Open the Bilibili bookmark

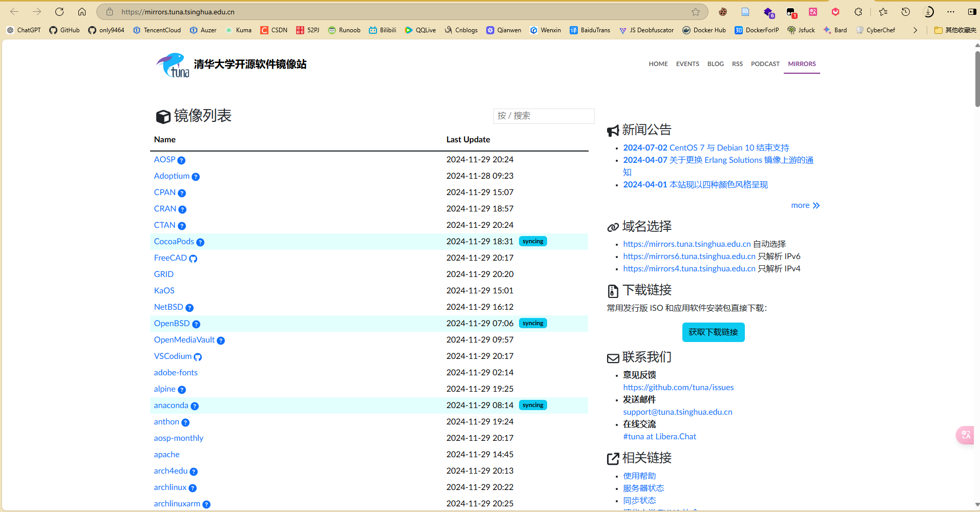coord(383,30)
